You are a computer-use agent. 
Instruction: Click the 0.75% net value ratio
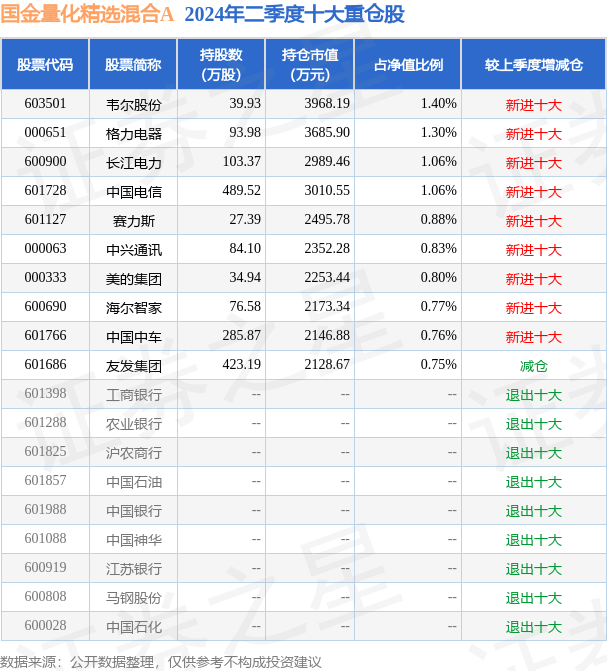[438, 365]
